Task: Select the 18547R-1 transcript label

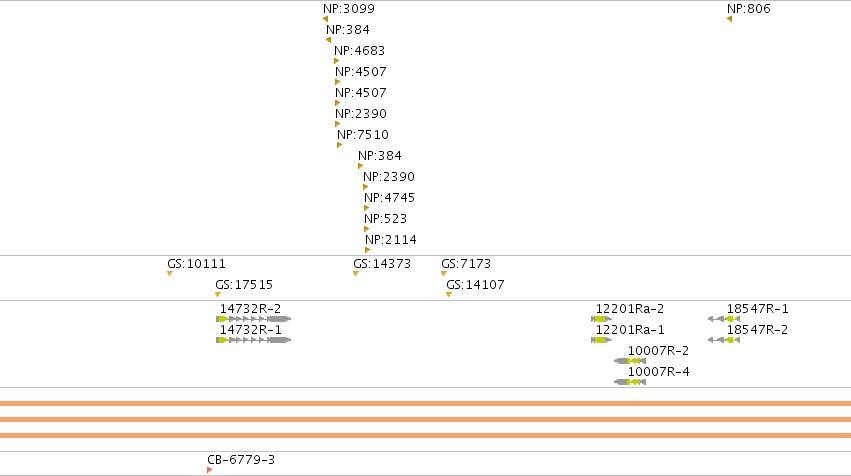Action: tap(758, 309)
